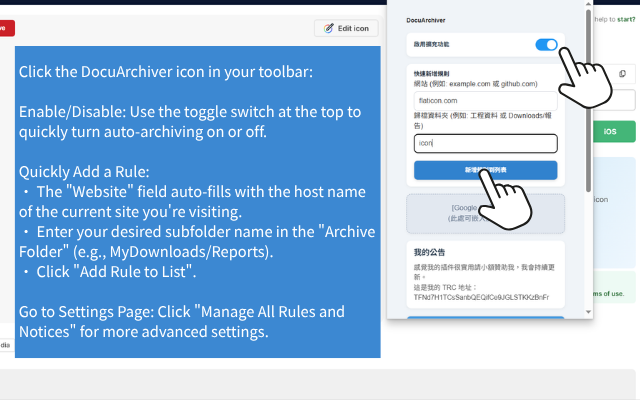Click the red button at top left
This screenshot has width=640, height=400.
[x=7, y=28]
